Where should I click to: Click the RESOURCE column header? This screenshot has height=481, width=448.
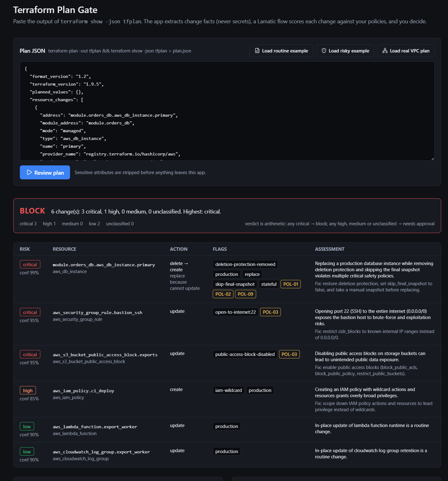(x=64, y=249)
